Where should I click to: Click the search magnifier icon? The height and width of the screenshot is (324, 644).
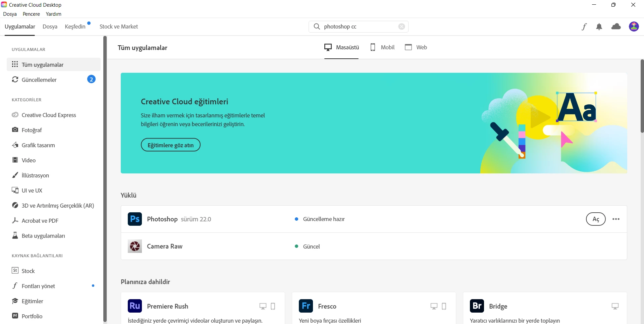pos(317,26)
